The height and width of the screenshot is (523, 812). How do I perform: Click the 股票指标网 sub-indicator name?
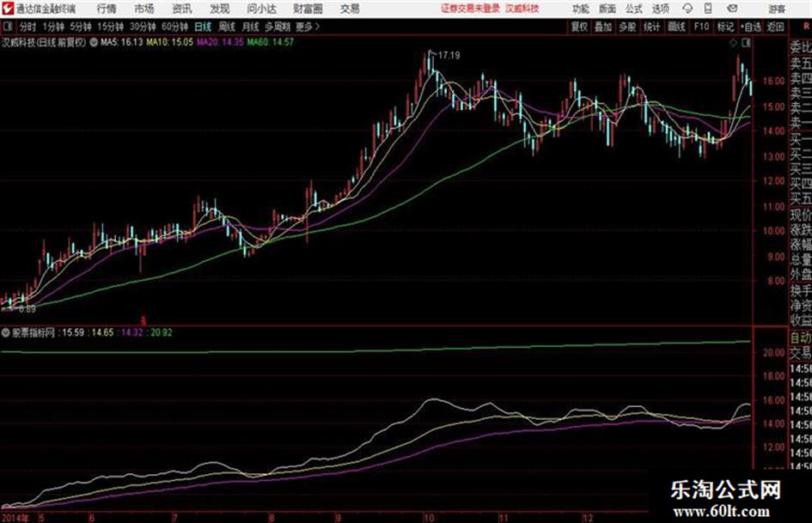(x=34, y=332)
